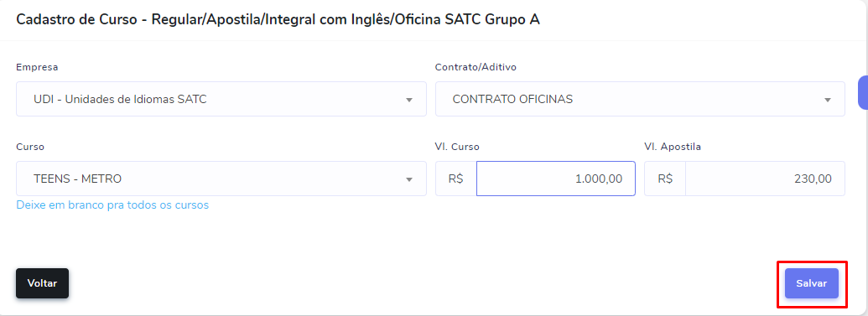
Task: Click the Vl. Apostila field showing 230,00
Action: 765,179
